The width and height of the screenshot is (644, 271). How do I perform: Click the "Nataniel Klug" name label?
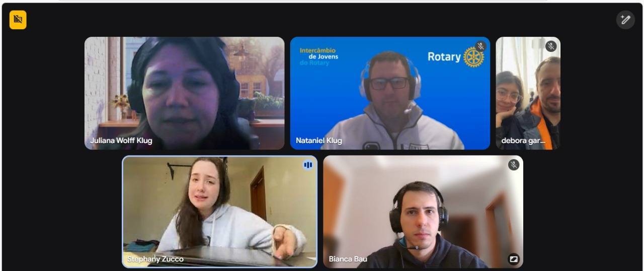318,141
